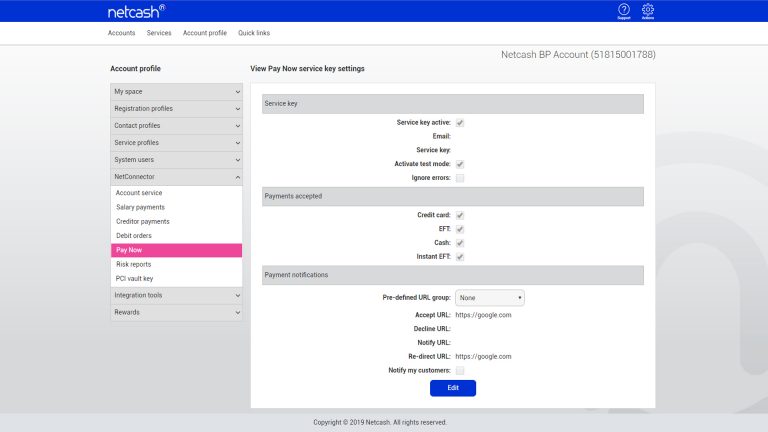Click the Re-direct URL google.com value
The width and height of the screenshot is (768, 432).
click(483, 357)
